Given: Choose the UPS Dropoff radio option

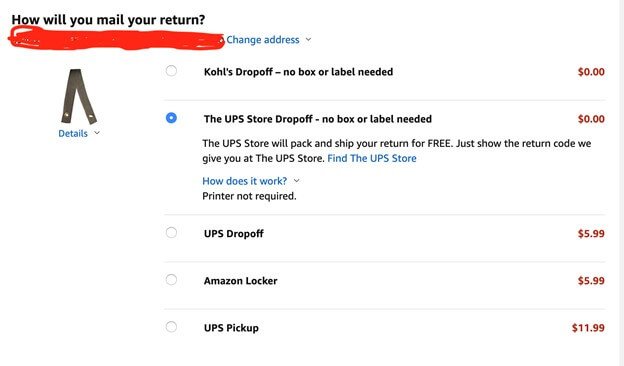Looking at the screenshot, I should pos(171,232).
